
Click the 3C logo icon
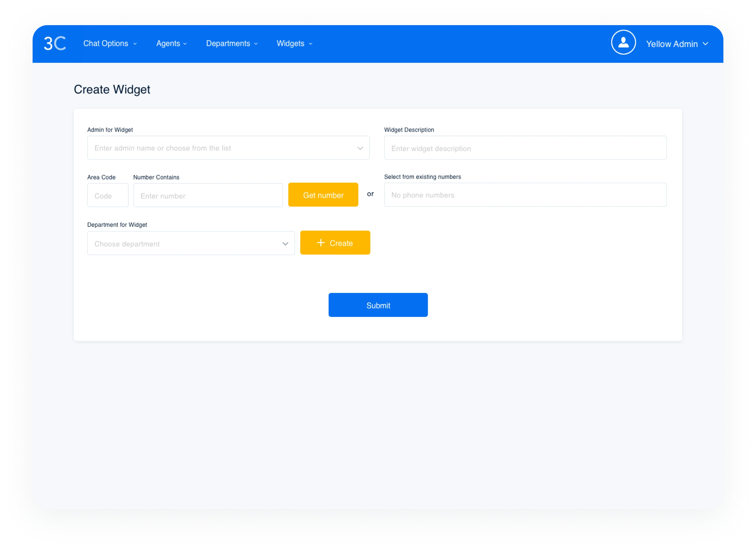coord(55,43)
